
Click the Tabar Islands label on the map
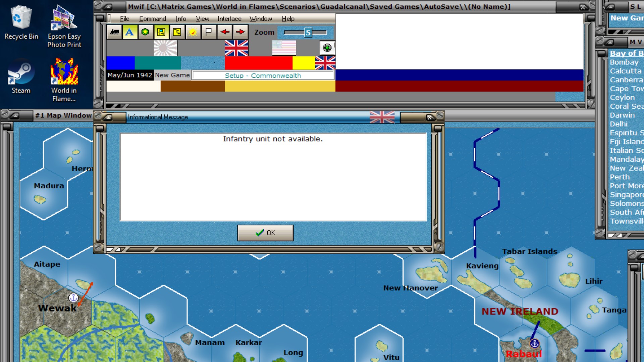tap(529, 251)
